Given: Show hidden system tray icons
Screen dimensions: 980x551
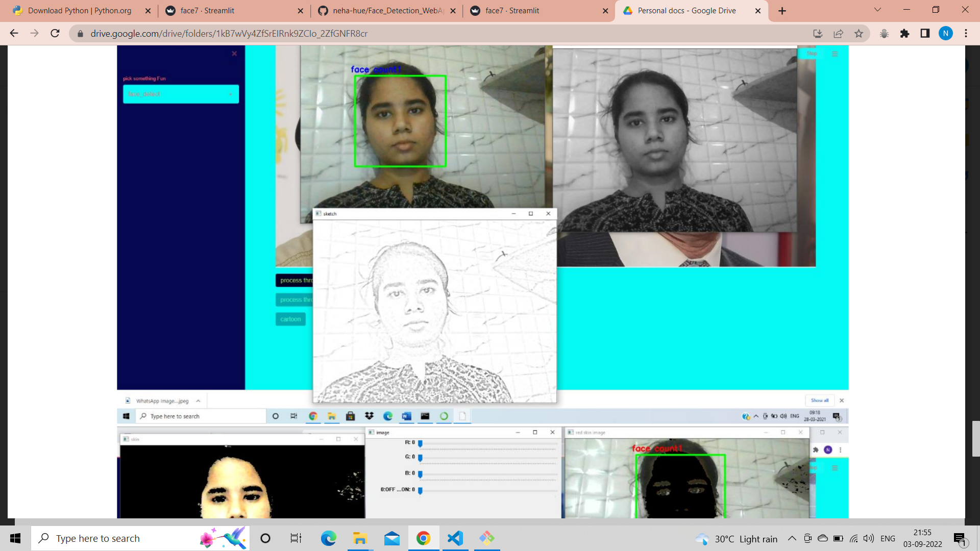Looking at the screenshot, I should pyautogui.click(x=792, y=538).
